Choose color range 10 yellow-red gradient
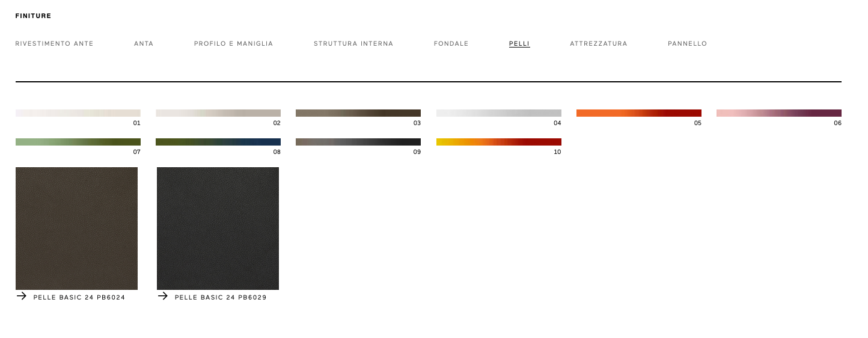This screenshot has height=338, width=868. 499,142
